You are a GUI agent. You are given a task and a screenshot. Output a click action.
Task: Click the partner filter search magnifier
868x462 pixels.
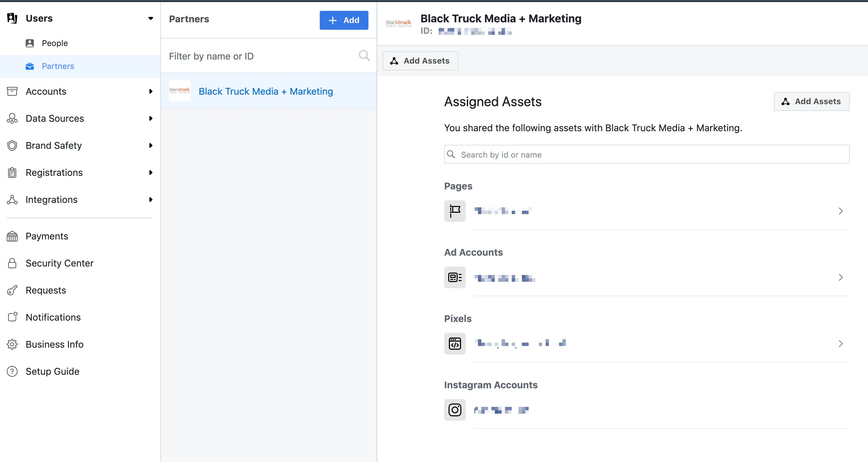click(x=364, y=55)
